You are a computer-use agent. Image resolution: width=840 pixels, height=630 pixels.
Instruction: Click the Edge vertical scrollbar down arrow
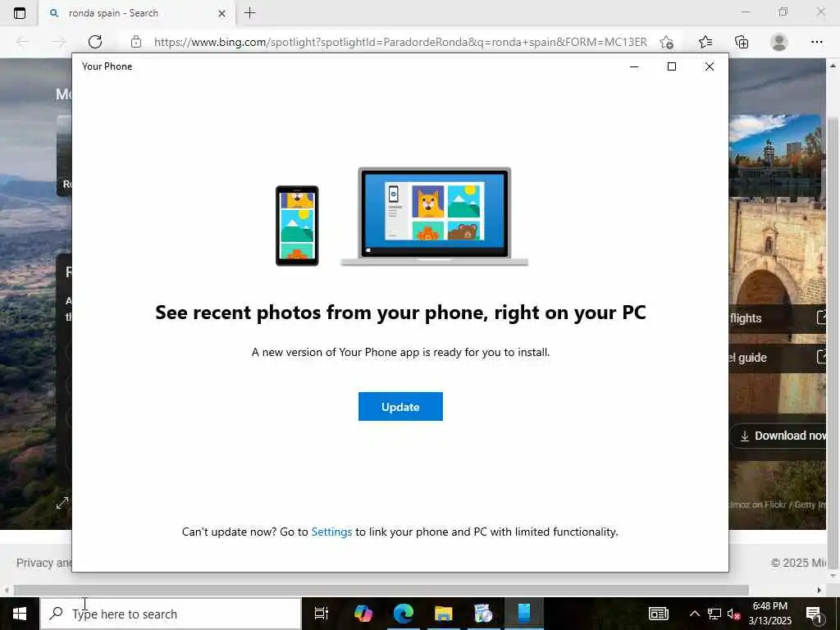click(833, 576)
